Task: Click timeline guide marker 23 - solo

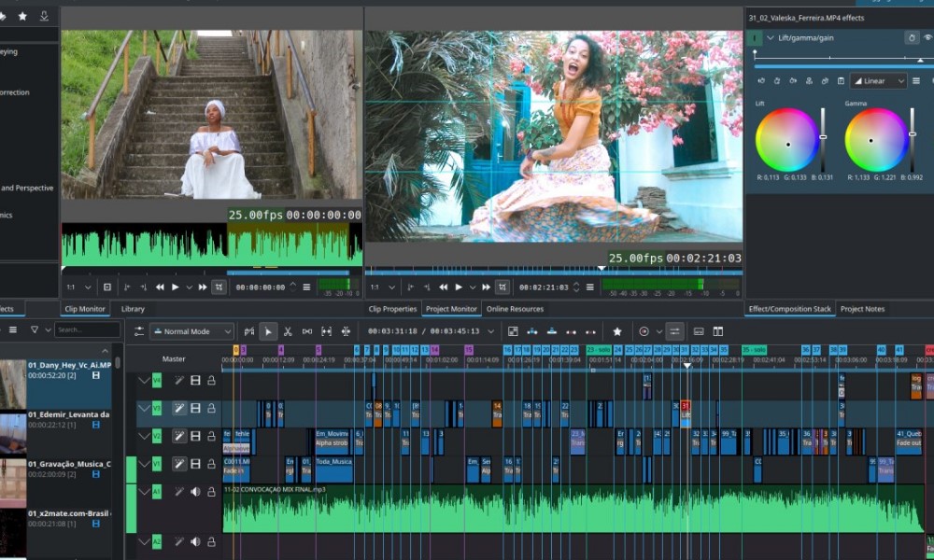Action: pyautogui.click(x=599, y=350)
